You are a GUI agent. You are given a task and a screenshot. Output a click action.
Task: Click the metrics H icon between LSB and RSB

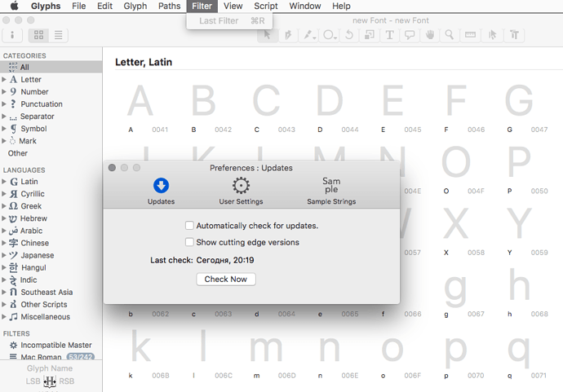tap(50, 381)
